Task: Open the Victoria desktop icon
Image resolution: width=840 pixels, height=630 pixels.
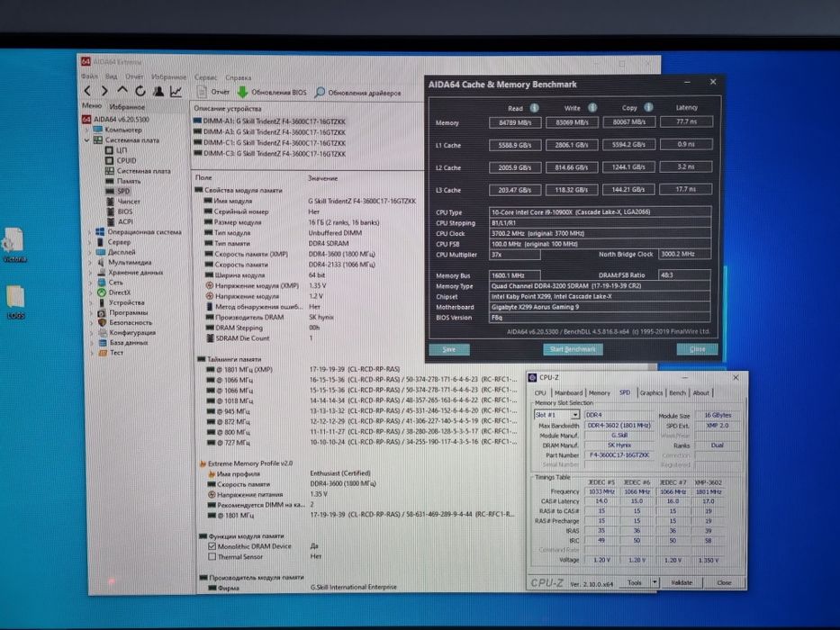Action: 14,244
